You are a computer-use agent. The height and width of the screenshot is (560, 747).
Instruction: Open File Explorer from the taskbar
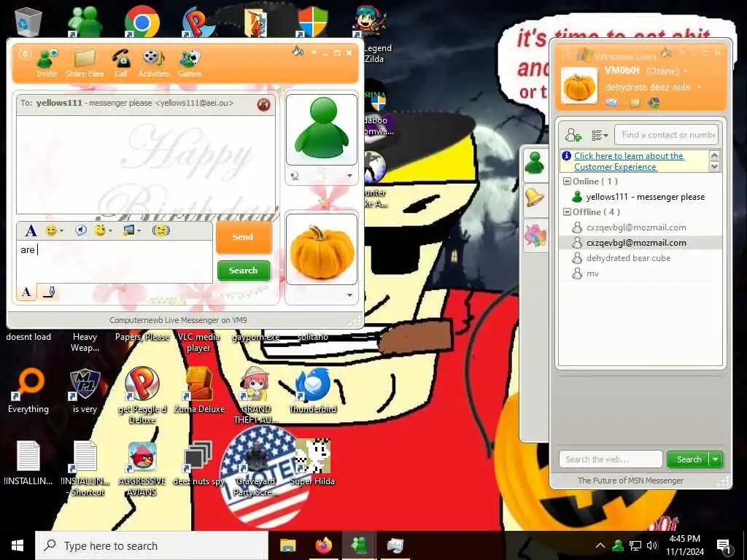coord(287,545)
